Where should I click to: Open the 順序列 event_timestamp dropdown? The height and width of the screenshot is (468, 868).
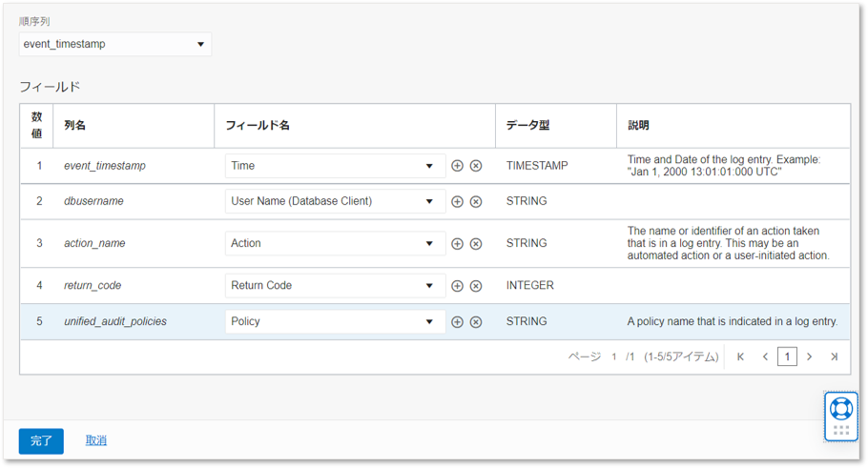[115, 44]
